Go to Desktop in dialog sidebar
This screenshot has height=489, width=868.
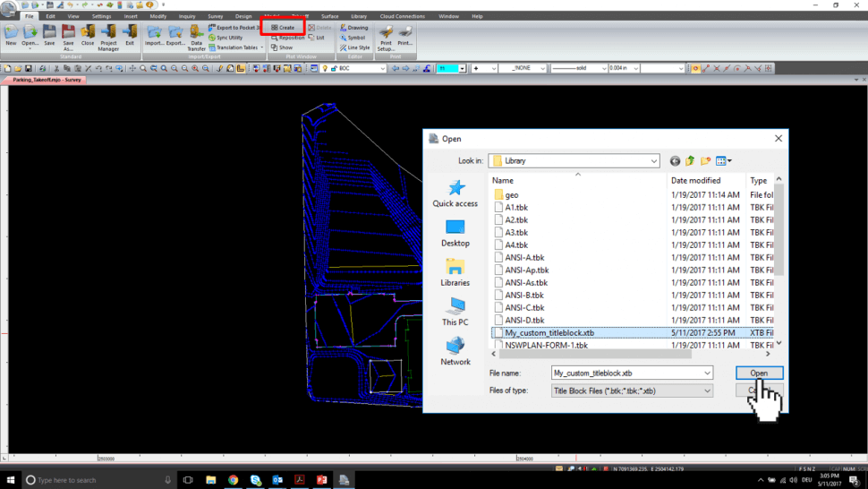point(455,233)
